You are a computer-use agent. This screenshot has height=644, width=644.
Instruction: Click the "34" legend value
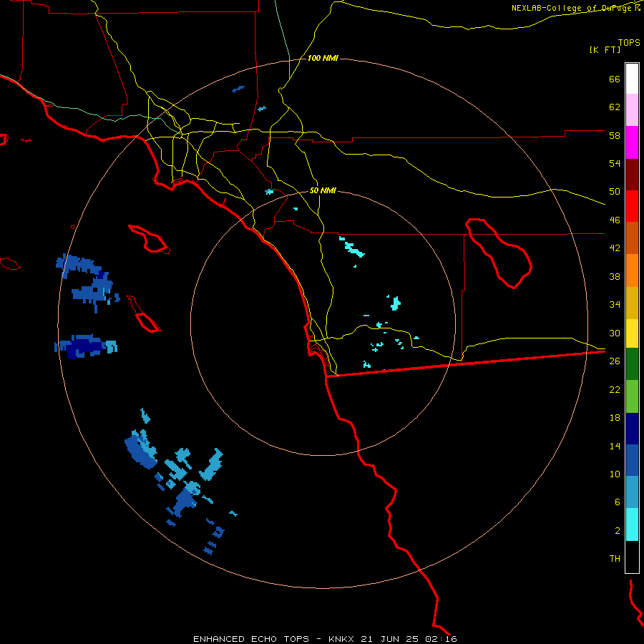pos(615,304)
